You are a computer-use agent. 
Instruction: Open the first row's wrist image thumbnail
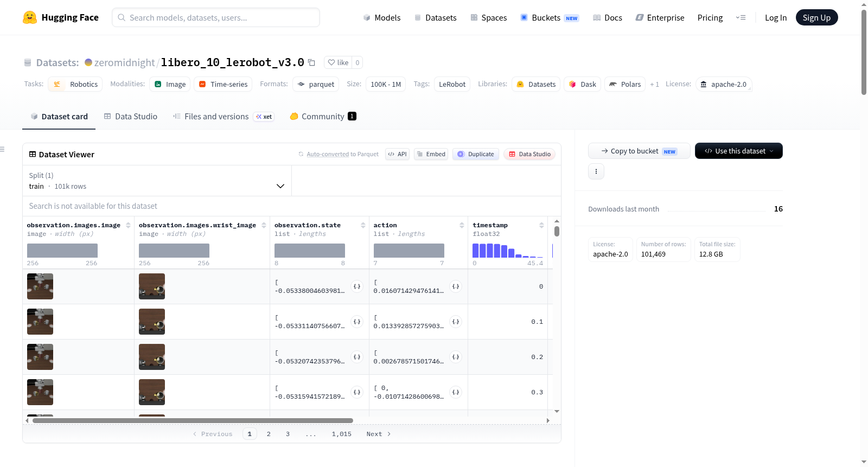pyautogui.click(x=152, y=286)
